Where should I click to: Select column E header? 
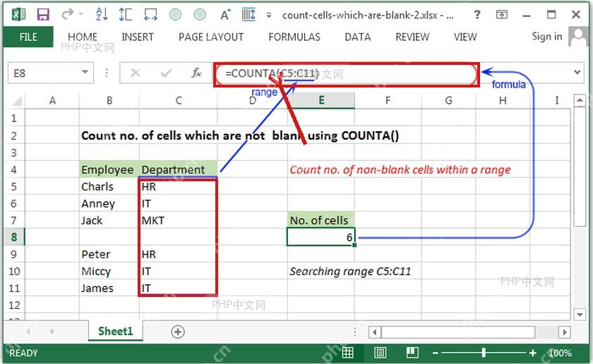[x=321, y=101]
